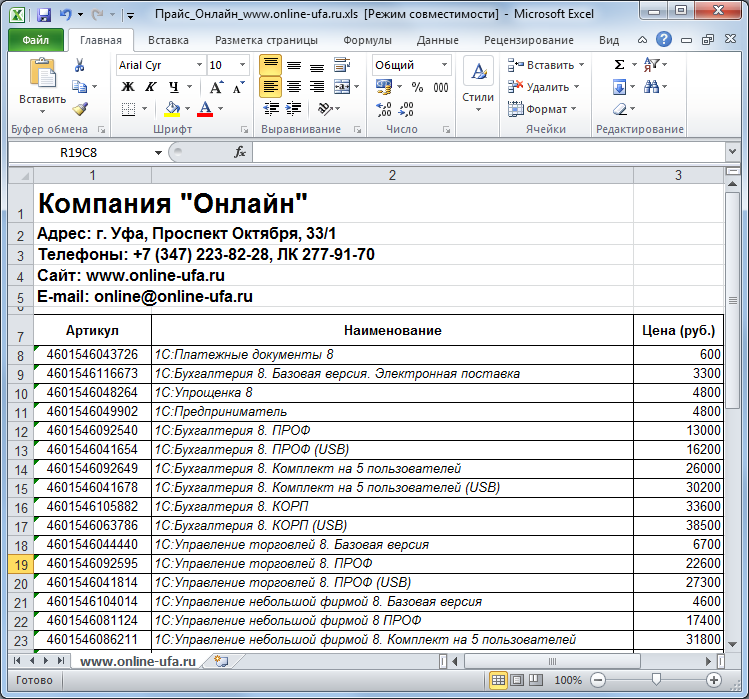Switch to the Вставка tab

point(168,40)
